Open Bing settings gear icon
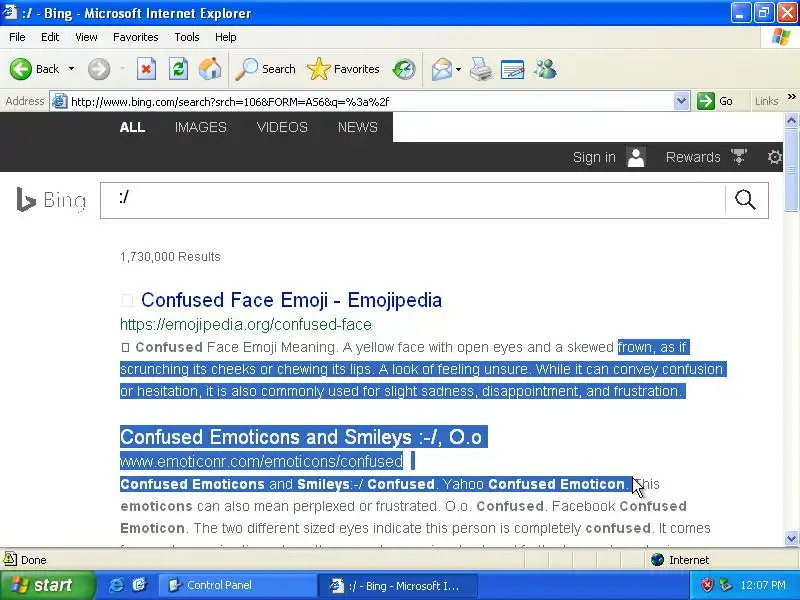Viewport: 800px width, 600px height. [x=774, y=157]
